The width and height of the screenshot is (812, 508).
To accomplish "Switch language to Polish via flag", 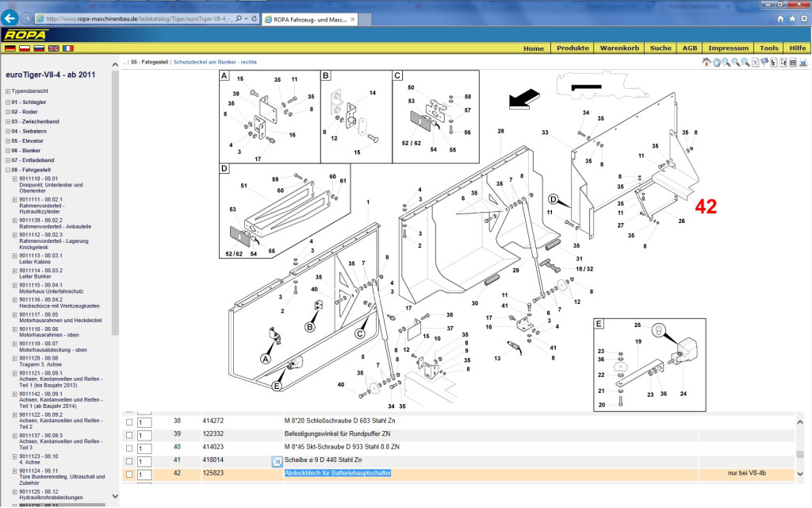I will [25, 48].
